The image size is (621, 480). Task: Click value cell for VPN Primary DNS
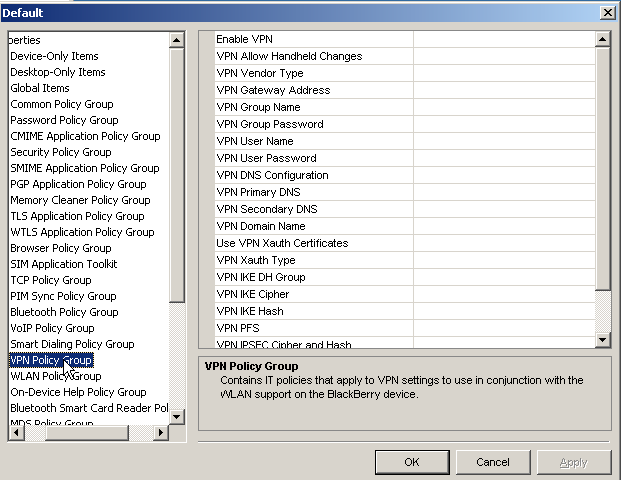504,192
